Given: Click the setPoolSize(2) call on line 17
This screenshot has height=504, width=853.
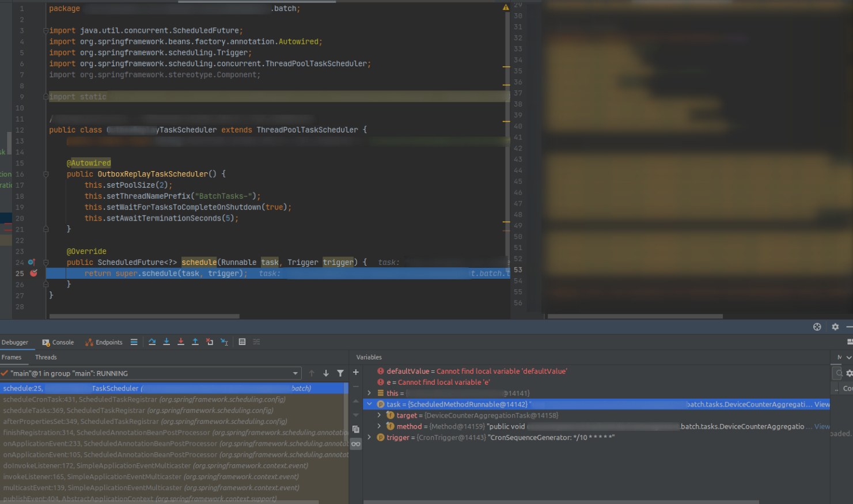Looking at the screenshot, I should point(137,185).
